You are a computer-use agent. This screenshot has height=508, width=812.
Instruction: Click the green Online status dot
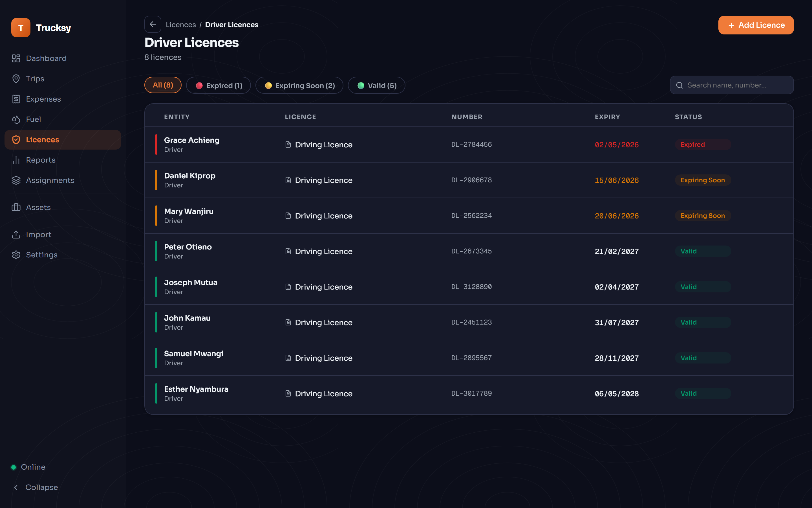point(14,467)
